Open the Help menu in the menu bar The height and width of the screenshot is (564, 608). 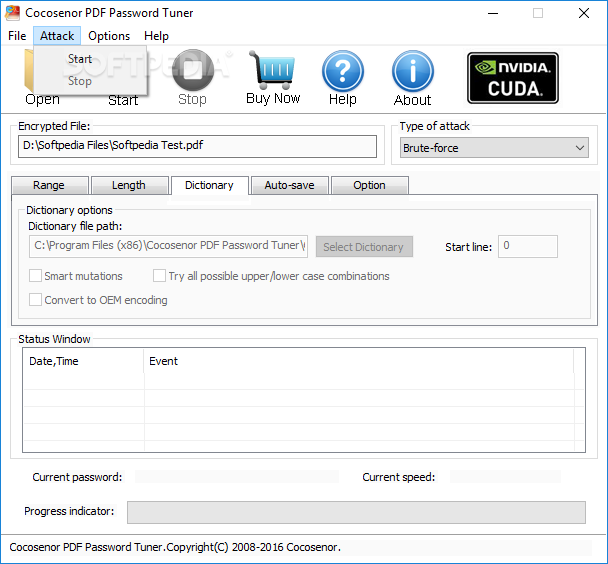click(156, 36)
